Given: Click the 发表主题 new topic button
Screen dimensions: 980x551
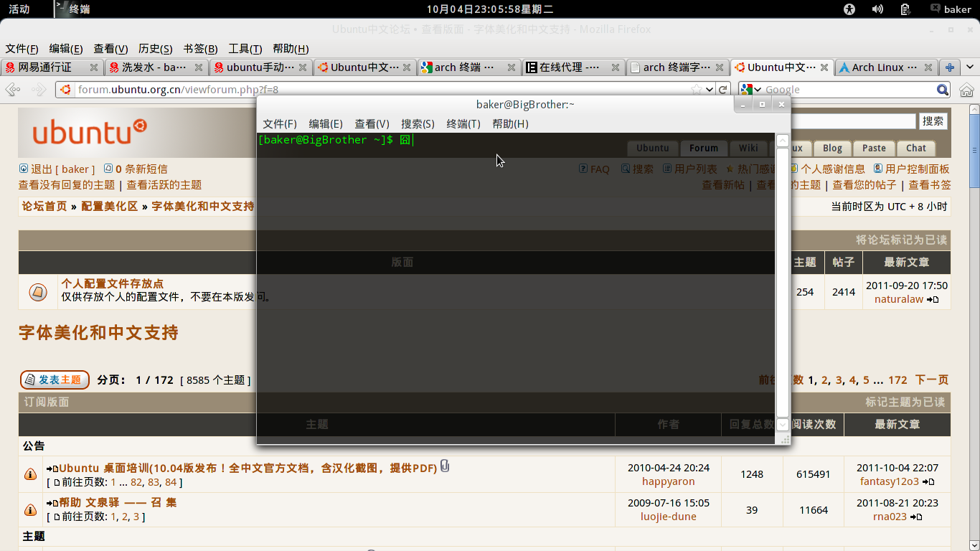Looking at the screenshot, I should click(55, 380).
